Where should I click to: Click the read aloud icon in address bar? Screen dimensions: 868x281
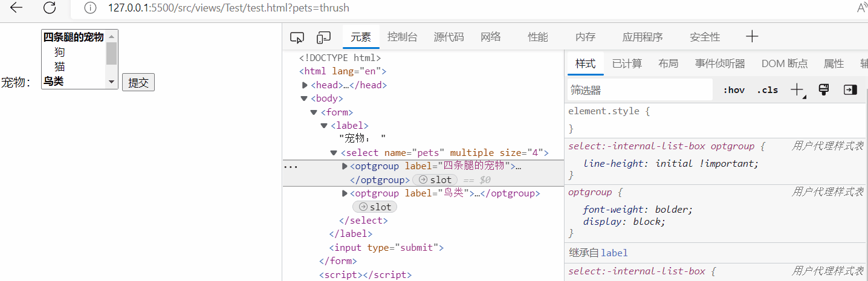pyautogui.click(x=863, y=8)
